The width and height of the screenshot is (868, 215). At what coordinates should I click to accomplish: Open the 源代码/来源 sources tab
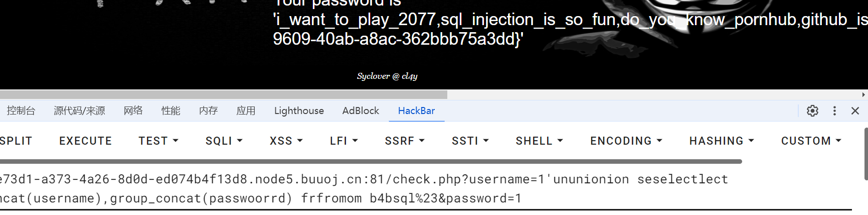pyautogui.click(x=80, y=111)
